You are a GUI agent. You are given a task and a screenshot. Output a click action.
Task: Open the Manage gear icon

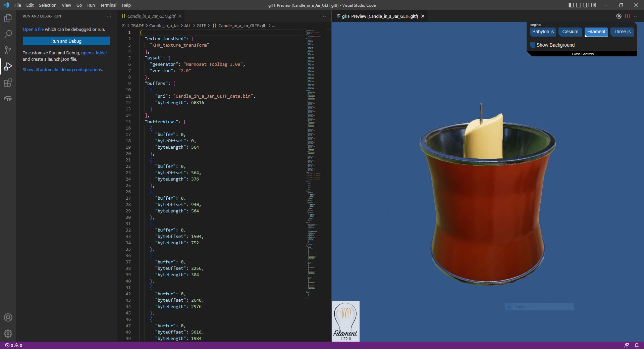click(8, 334)
